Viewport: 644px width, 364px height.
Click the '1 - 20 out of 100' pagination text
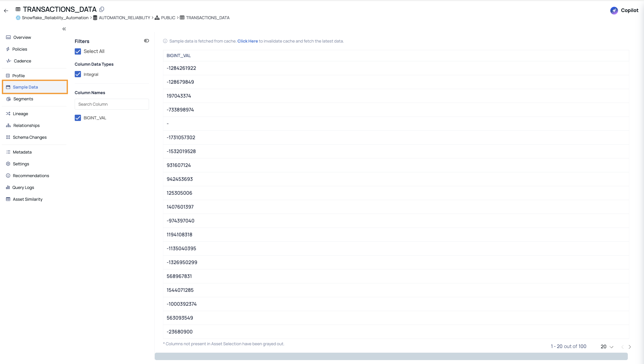point(569,346)
